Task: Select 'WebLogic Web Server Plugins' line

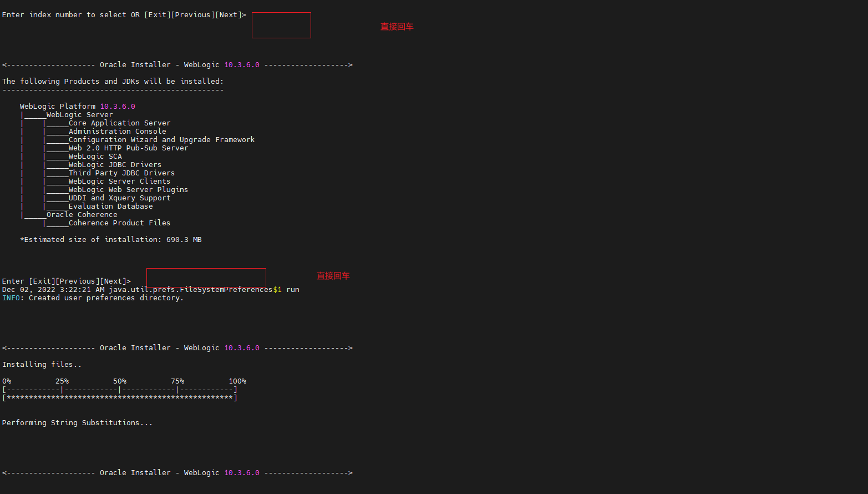Action: tap(128, 189)
